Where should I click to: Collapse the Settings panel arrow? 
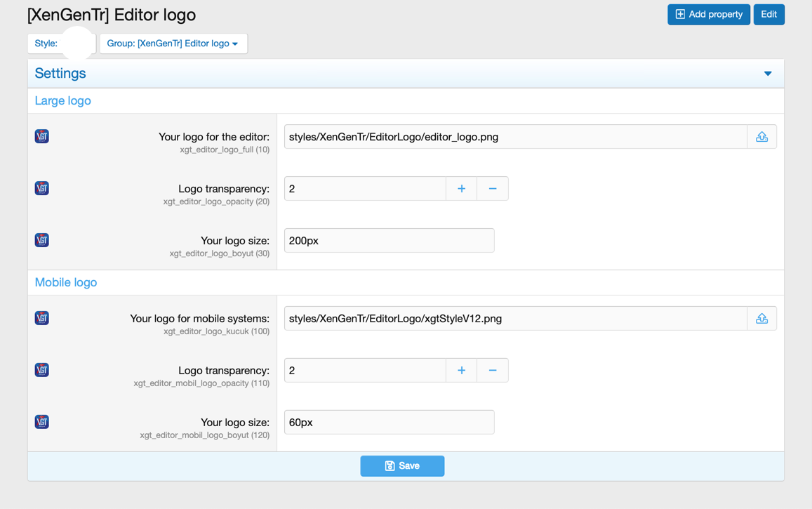coord(768,74)
